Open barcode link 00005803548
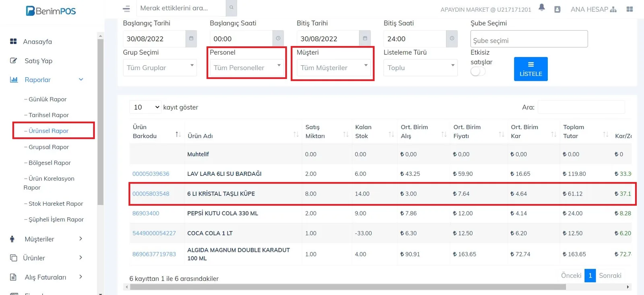Image resolution: width=644 pixels, height=295 pixels. [x=151, y=194]
